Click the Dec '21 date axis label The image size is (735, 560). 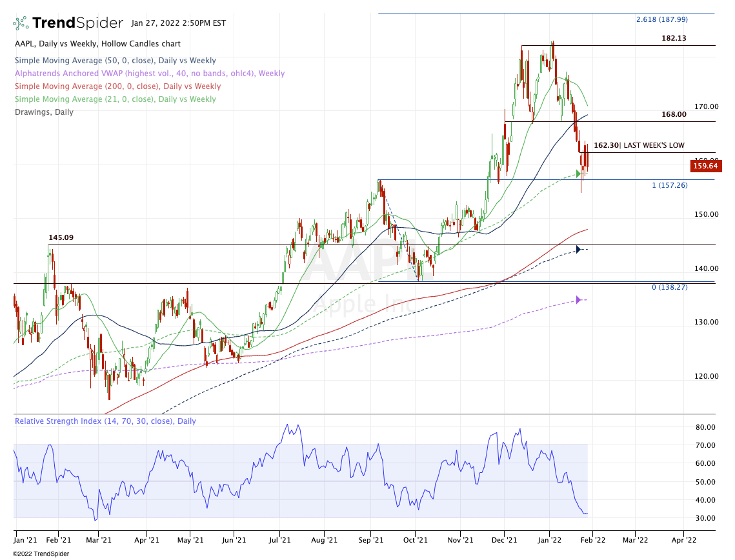click(505, 540)
